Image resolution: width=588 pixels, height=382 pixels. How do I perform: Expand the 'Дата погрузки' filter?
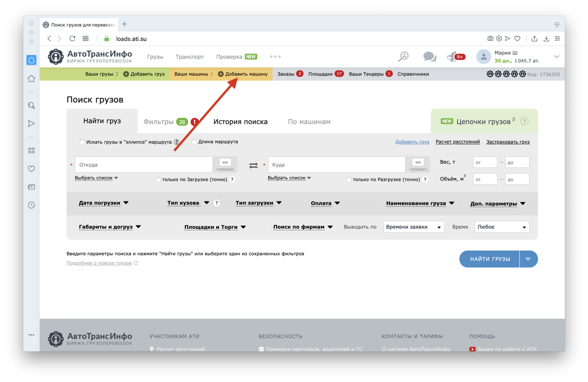point(104,203)
